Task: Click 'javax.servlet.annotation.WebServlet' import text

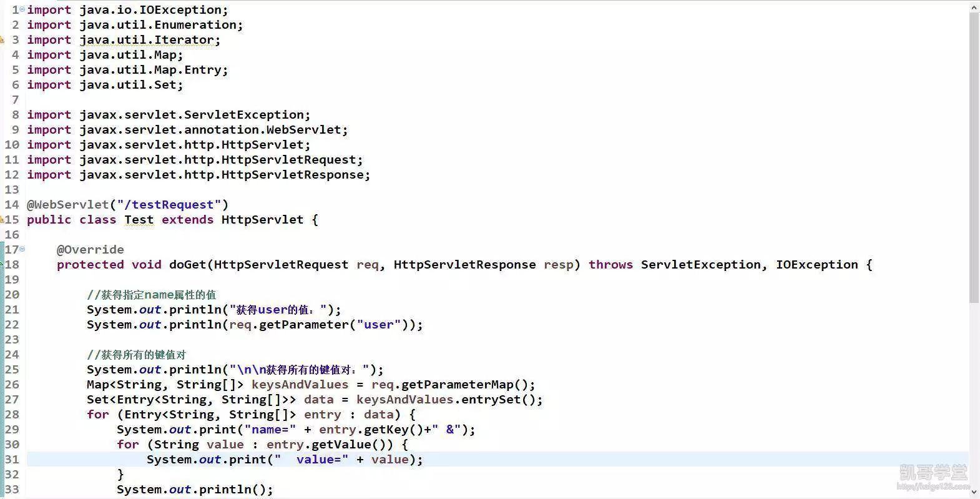Action: tap(210, 130)
